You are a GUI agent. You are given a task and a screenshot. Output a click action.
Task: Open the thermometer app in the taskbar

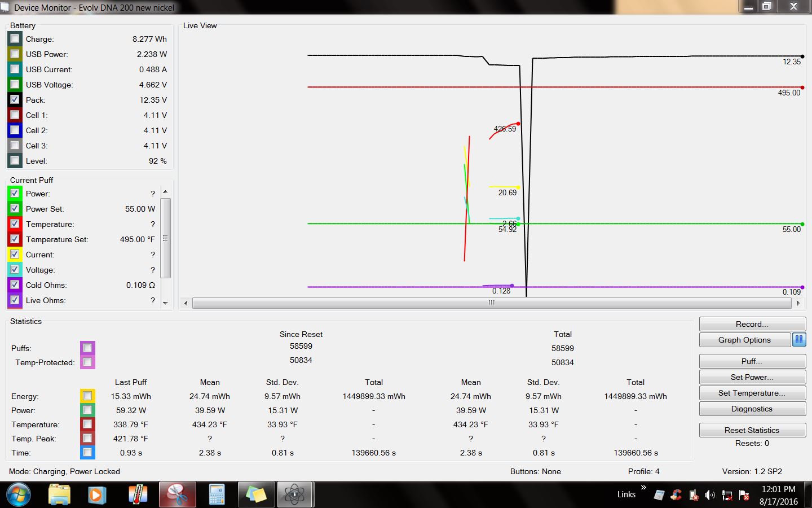[137, 495]
